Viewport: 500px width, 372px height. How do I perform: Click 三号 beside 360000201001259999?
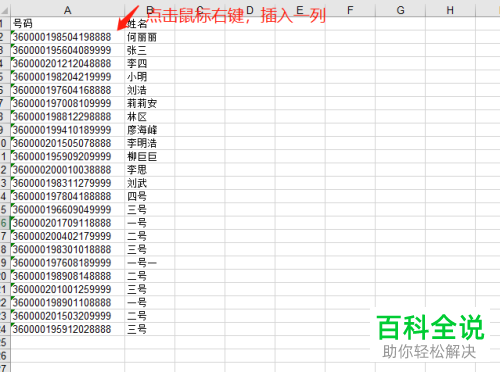(x=150, y=289)
